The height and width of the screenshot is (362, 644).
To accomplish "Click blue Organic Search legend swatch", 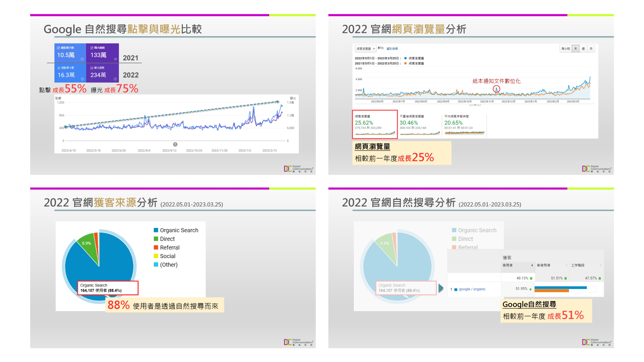I will (156, 230).
